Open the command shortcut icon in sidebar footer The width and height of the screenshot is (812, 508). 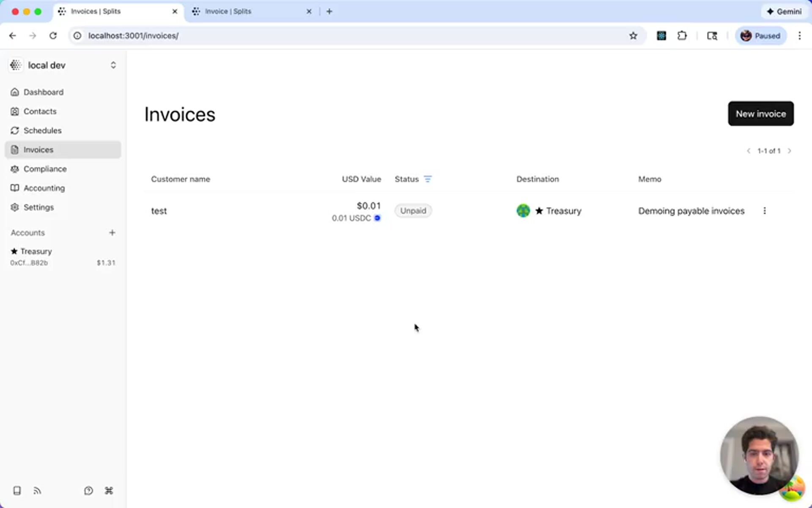pos(109,491)
